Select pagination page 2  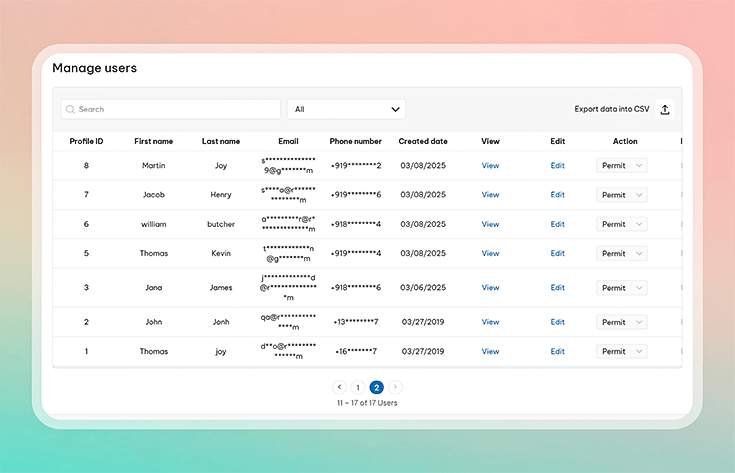376,387
